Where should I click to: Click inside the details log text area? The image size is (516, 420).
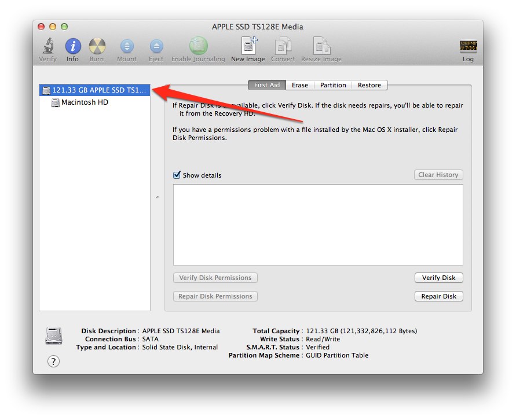318,224
